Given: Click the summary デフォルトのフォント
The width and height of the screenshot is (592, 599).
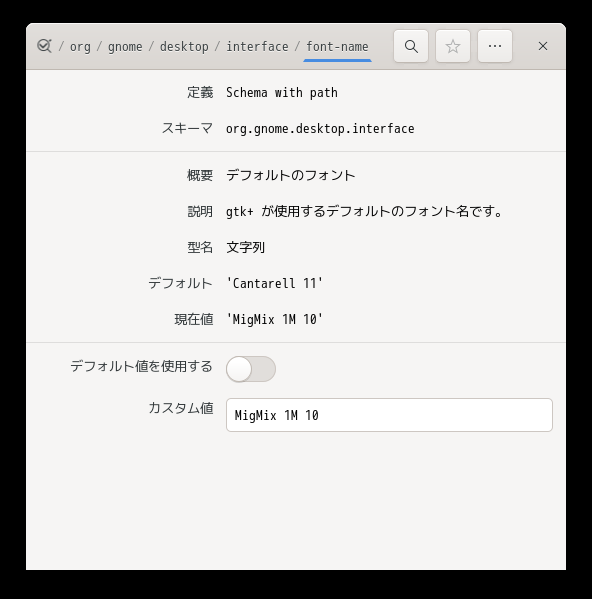Looking at the screenshot, I should click(x=291, y=175).
